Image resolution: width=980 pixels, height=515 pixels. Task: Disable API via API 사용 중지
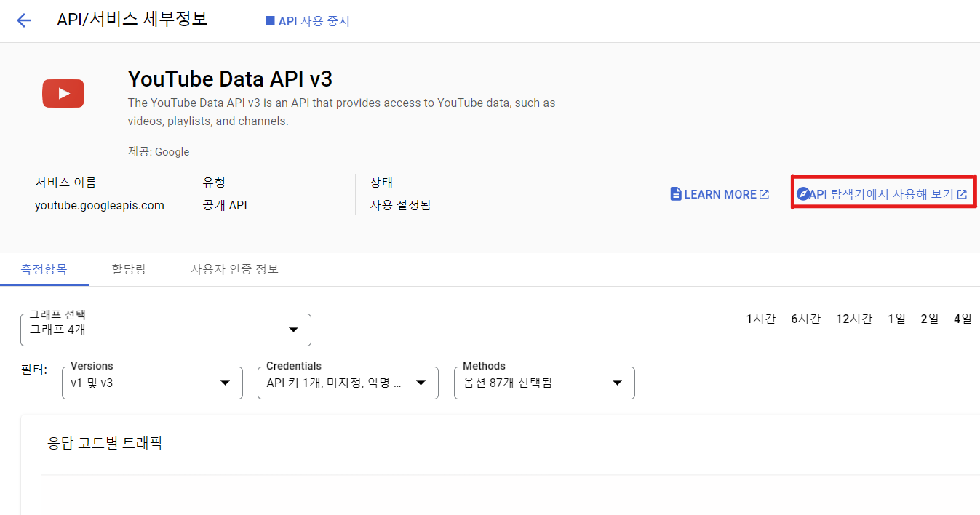(x=308, y=21)
